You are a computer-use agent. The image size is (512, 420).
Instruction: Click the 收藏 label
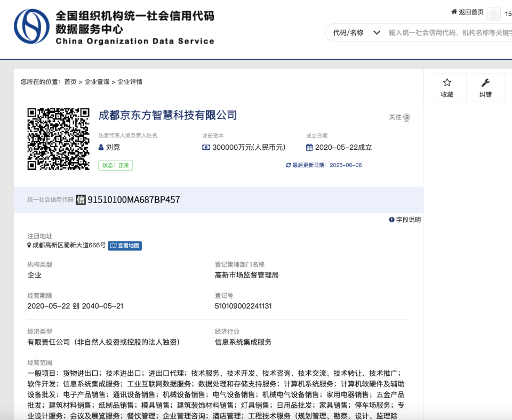point(447,94)
